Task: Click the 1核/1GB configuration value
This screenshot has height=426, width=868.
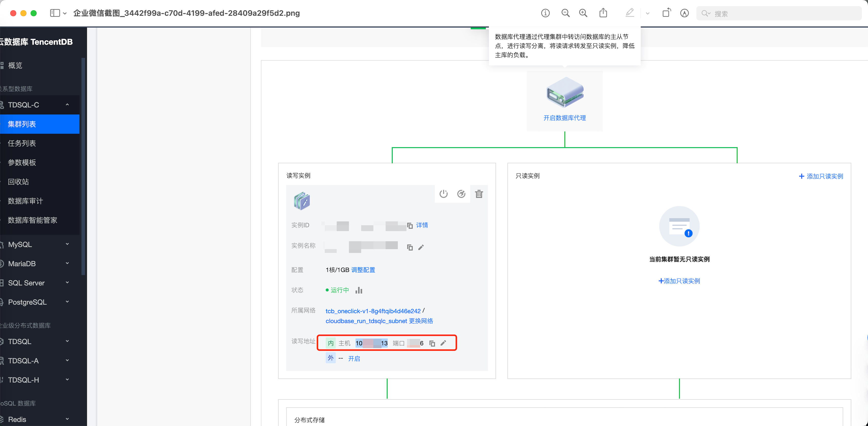Action: (337, 270)
